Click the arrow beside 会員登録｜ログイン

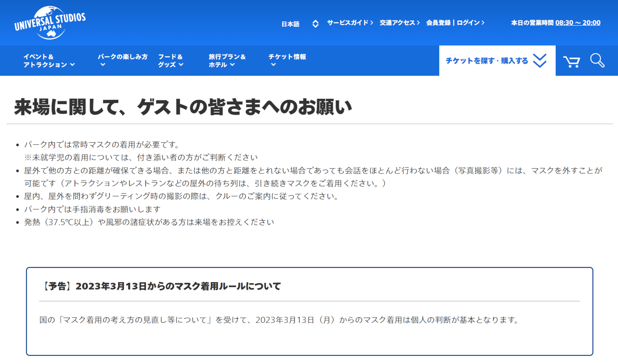point(483,23)
